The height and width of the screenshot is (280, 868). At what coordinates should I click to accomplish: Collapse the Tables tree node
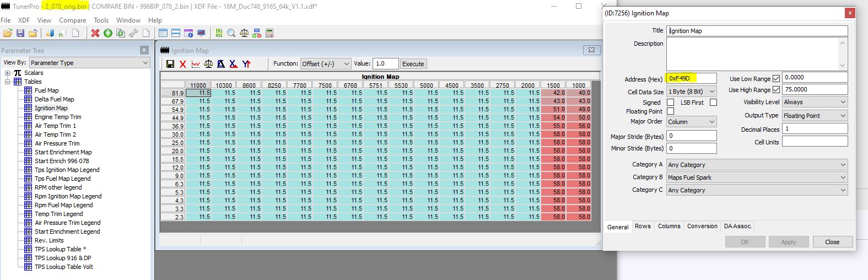[x=8, y=82]
